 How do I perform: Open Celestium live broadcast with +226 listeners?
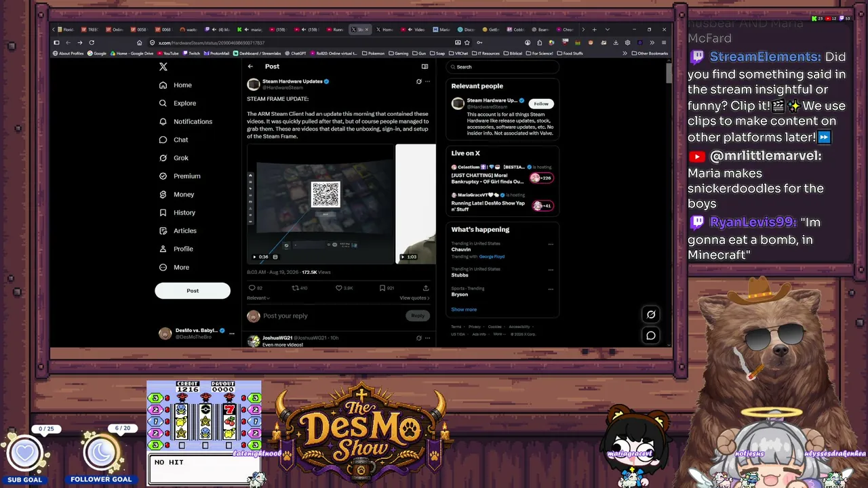(502, 175)
